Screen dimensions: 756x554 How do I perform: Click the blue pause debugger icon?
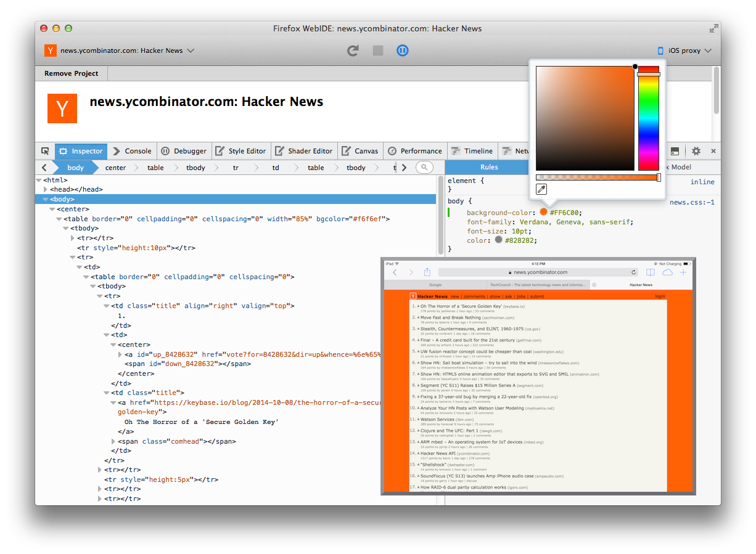pyautogui.click(x=403, y=51)
